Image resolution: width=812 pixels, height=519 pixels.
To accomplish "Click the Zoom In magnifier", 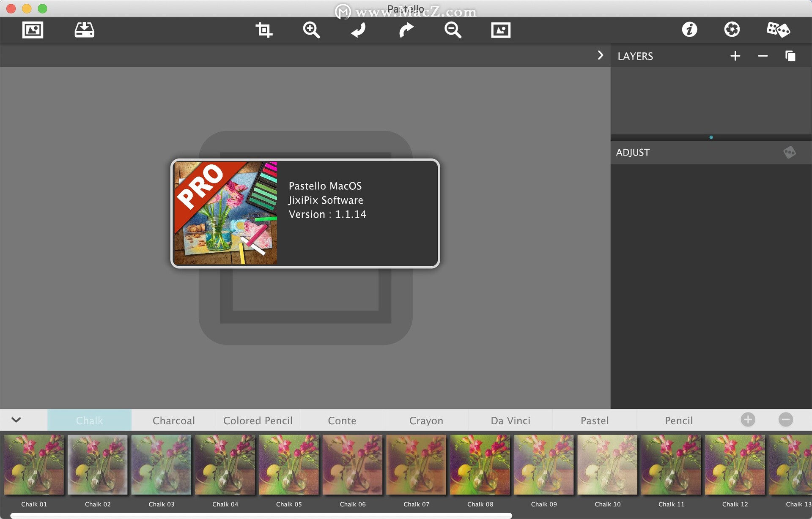I will pos(311,30).
